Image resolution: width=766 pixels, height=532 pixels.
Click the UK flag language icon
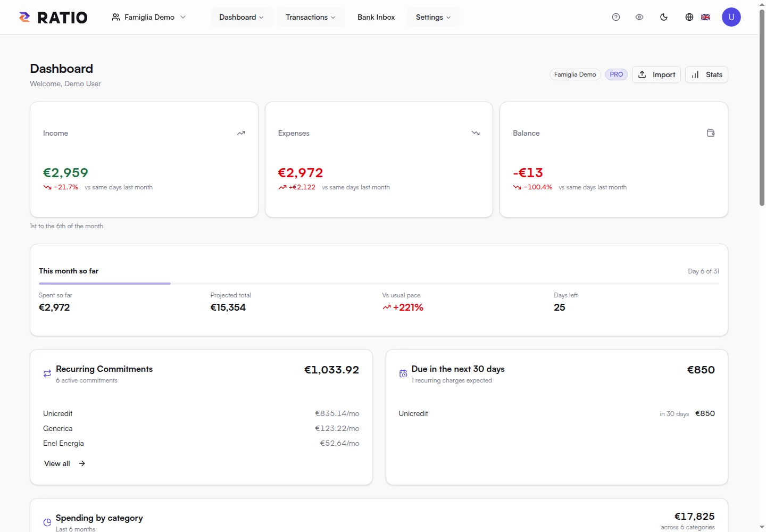[705, 17]
